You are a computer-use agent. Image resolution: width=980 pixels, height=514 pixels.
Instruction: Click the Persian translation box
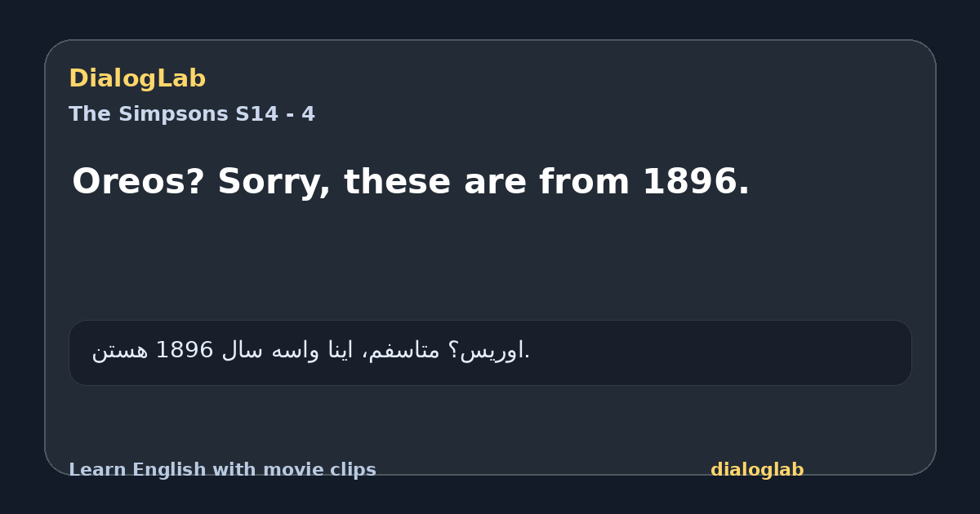(x=490, y=352)
